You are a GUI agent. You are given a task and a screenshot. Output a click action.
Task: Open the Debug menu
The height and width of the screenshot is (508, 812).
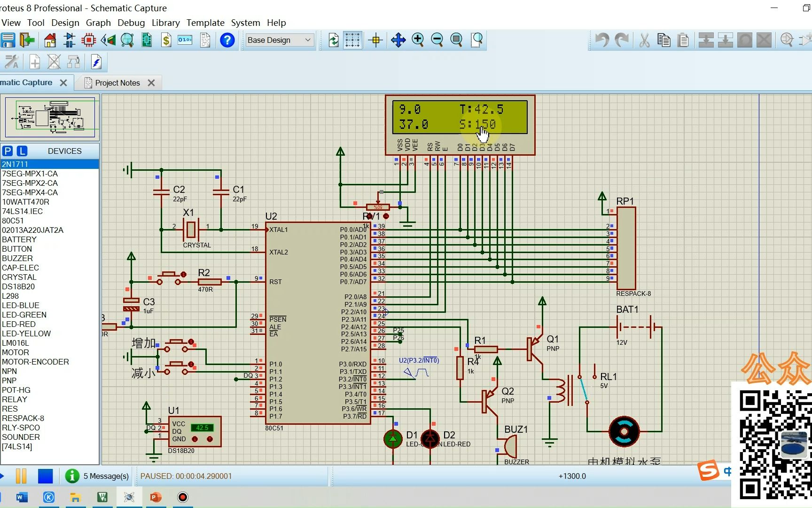131,23
